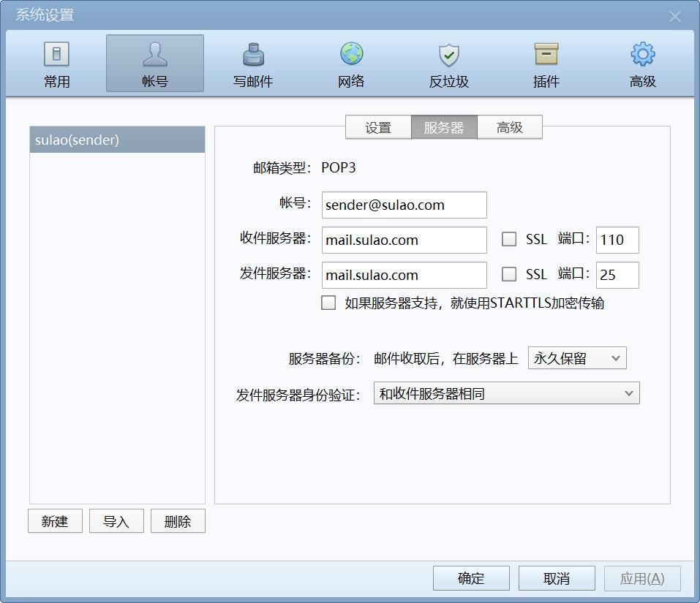Click the 删除 button

pos(178,521)
